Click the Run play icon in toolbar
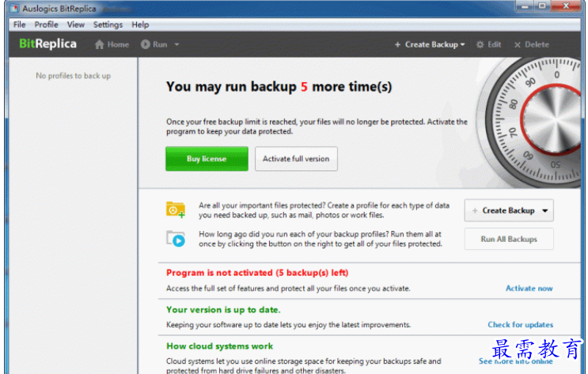This screenshot has width=588, height=374. tap(145, 44)
